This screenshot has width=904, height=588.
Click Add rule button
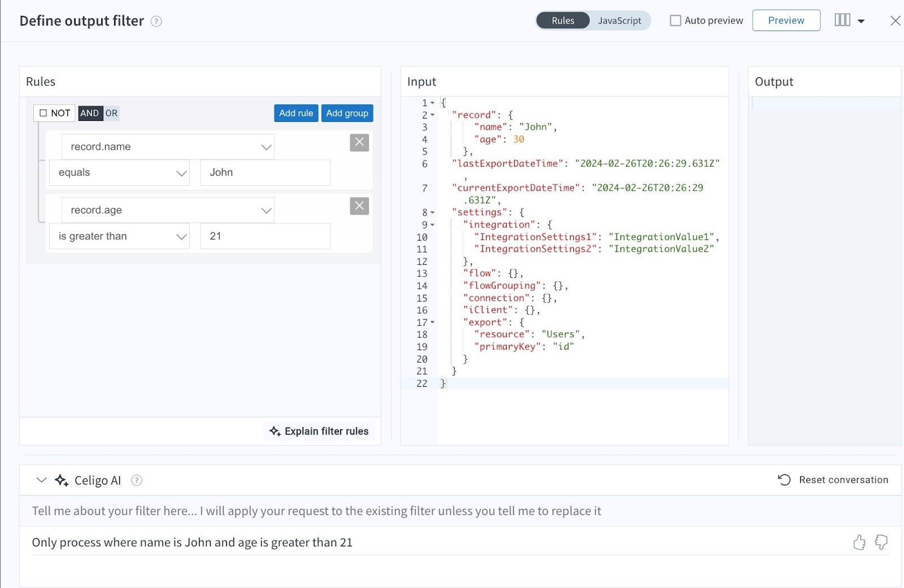(296, 113)
